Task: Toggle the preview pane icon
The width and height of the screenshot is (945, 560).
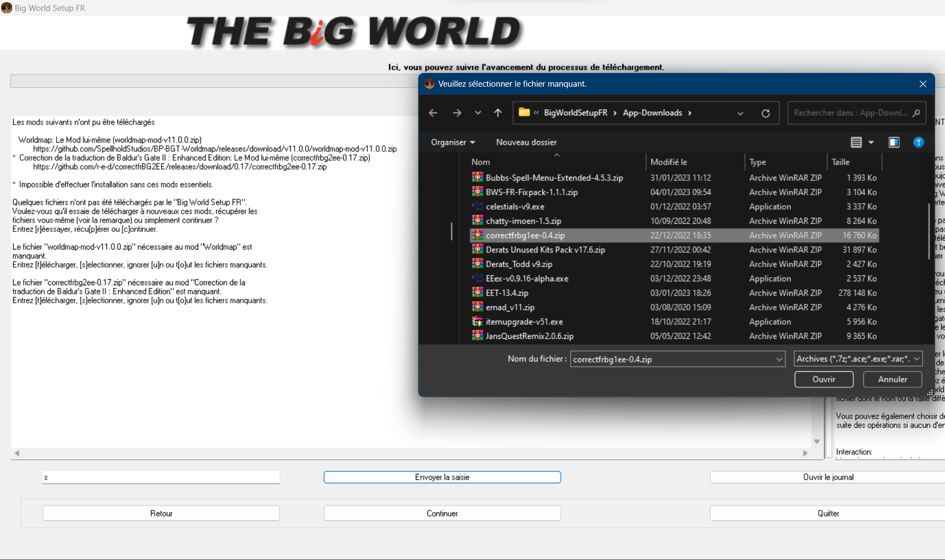Action: click(x=894, y=143)
